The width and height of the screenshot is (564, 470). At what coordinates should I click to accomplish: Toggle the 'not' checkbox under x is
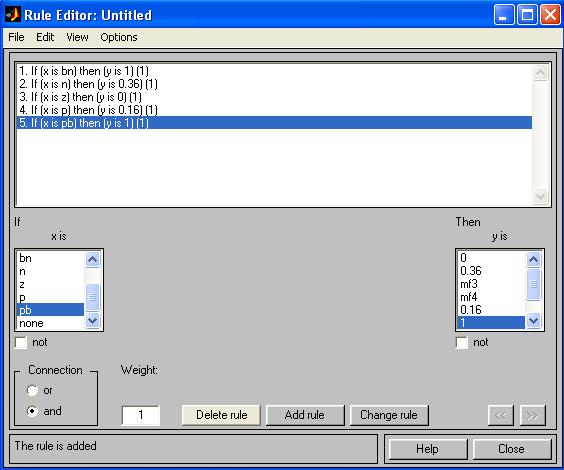coord(21,342)
